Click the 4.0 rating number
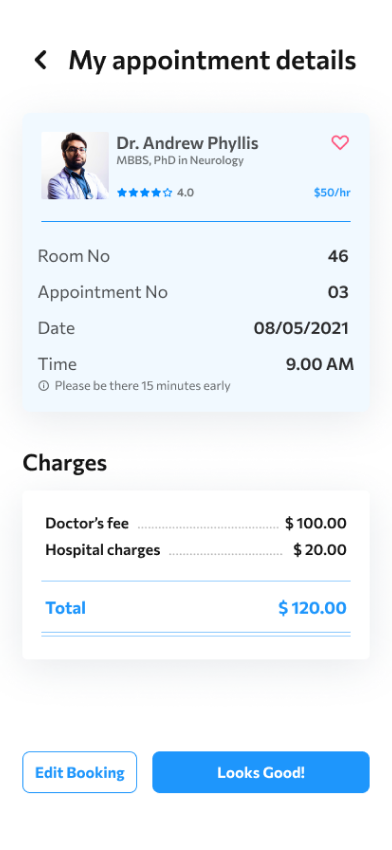Viewport: 392px width, 850px height. (185, 192)
